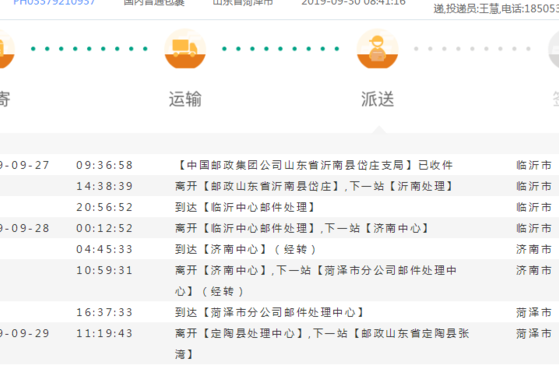Click row 离开【济南中心】下一站菏泽市分公司

pos(316,281)
